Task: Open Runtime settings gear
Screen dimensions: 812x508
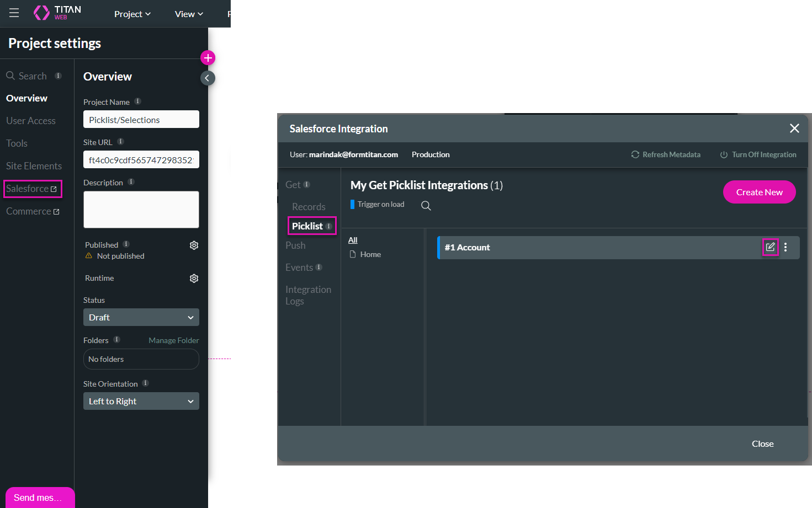Action: [x=194, y=279]
